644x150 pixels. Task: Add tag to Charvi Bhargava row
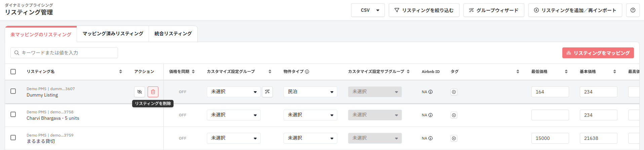[454, 115]
